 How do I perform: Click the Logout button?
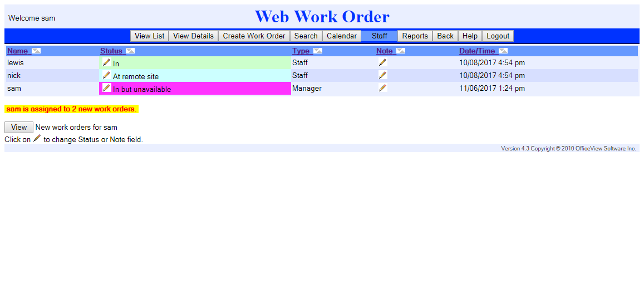point(498,36)
